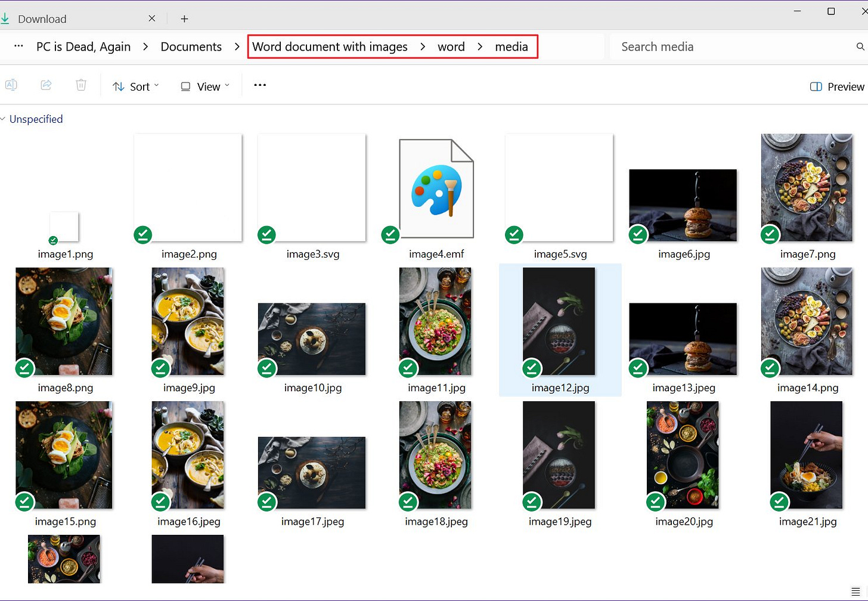Click the Rename icon in toolbar

(x=11, y=85)
